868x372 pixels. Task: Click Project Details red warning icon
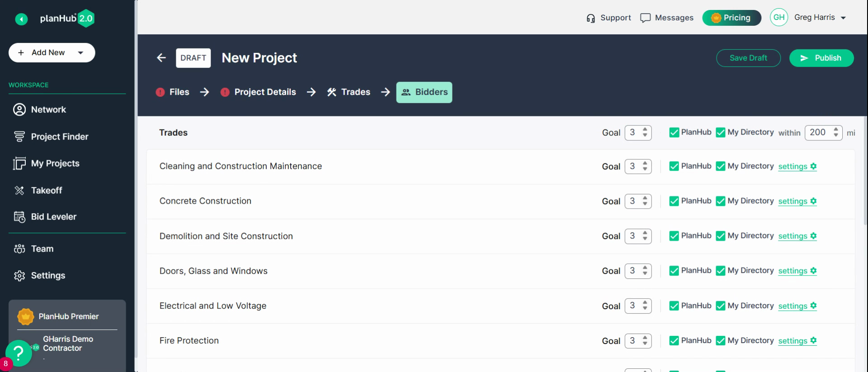225,92
